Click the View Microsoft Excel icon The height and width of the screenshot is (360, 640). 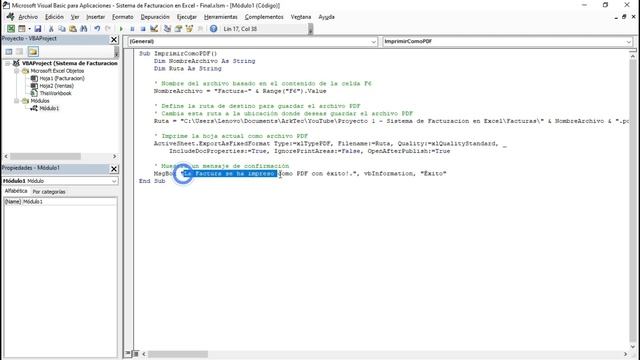11,29
